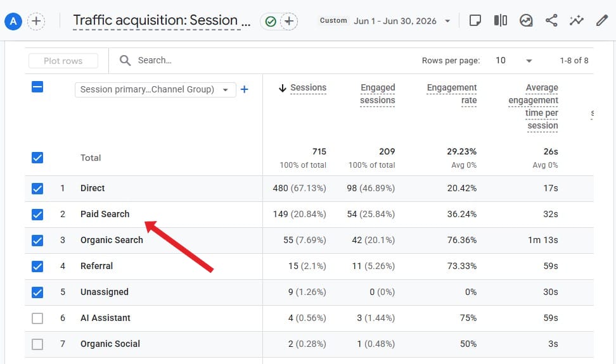This screenshot has height=364, width=616.
Task: Click the Jun 1 - Jun 30, 2026 date range
Action: coord(395,21)
